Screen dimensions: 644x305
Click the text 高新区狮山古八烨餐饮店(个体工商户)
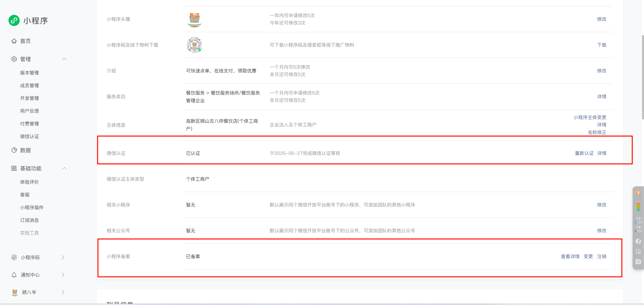pos(222,125)
